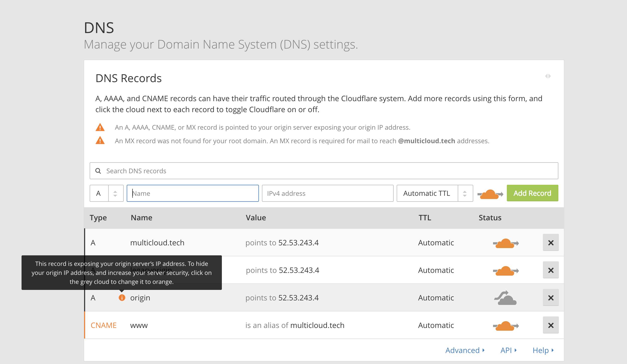This screenshot has width=627, height=364.
Task: Click warning triangle for exposed origin IP
Action: point(100,127)
